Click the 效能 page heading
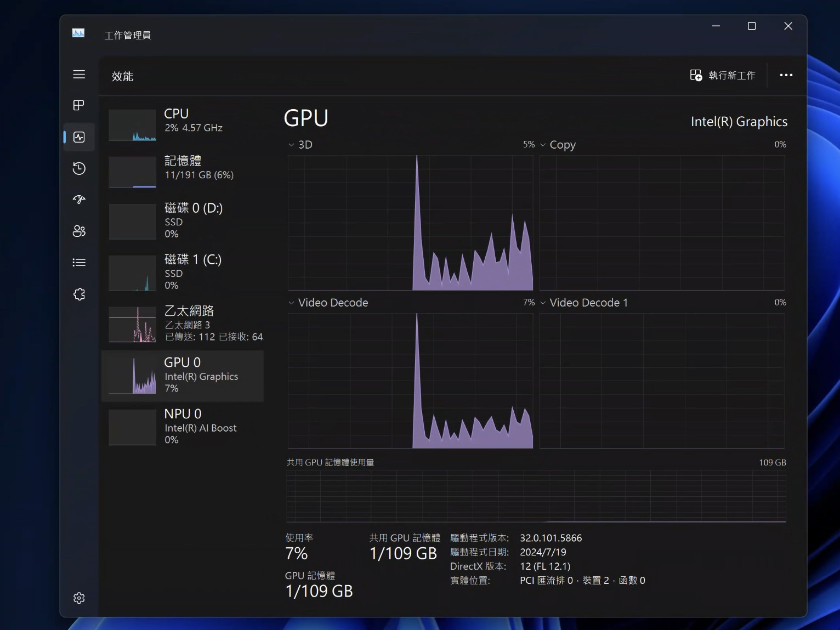Image resolution: width=840 pixels, height=630 pixels. click(x=122, y=76)
